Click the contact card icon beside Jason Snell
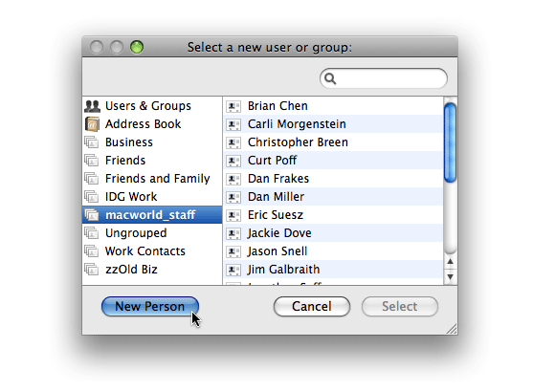 coord(233,251)
